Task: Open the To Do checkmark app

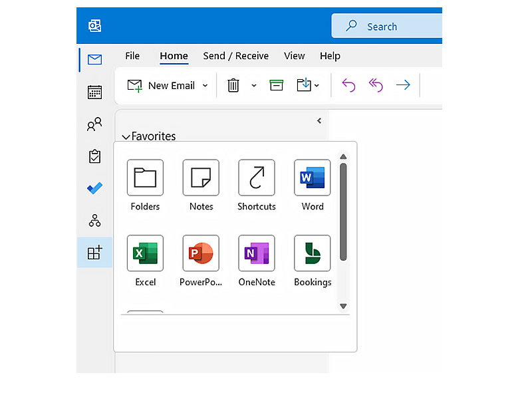Action: tap(94, 188)
